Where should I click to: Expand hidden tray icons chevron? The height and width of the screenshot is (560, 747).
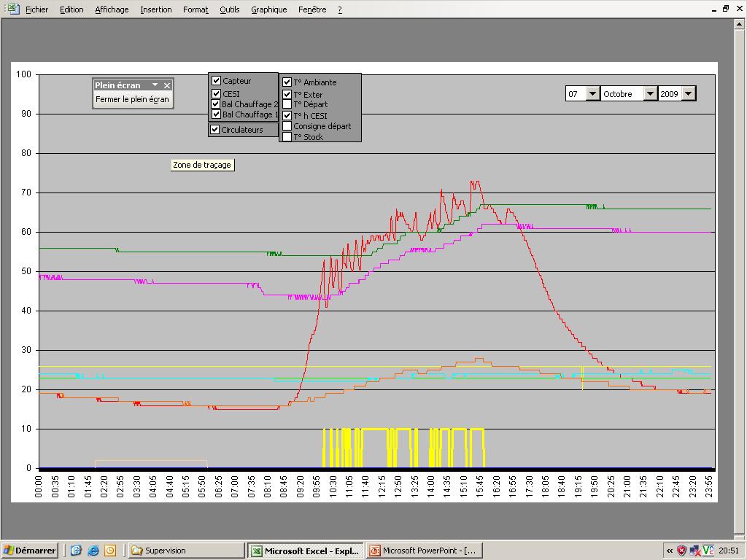point(670,551)
